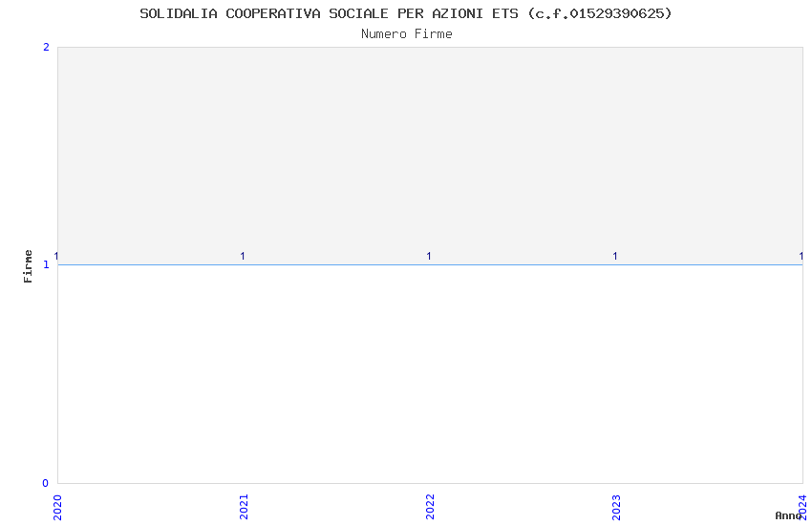
Task: Click the Anno axis label
Action: [788, 515]
